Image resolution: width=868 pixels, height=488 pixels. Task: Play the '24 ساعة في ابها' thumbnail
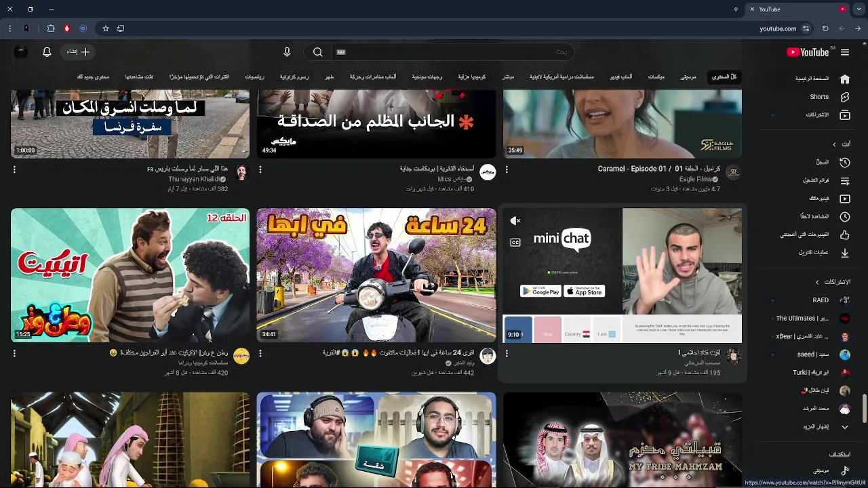coord(376,275)
